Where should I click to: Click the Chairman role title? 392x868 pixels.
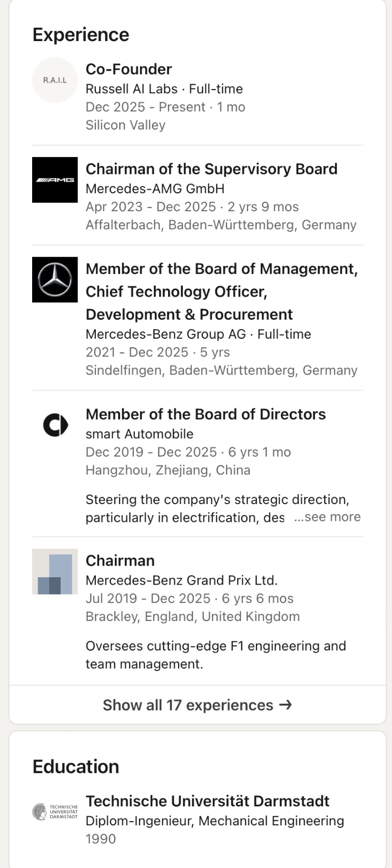tap(120, 560)
